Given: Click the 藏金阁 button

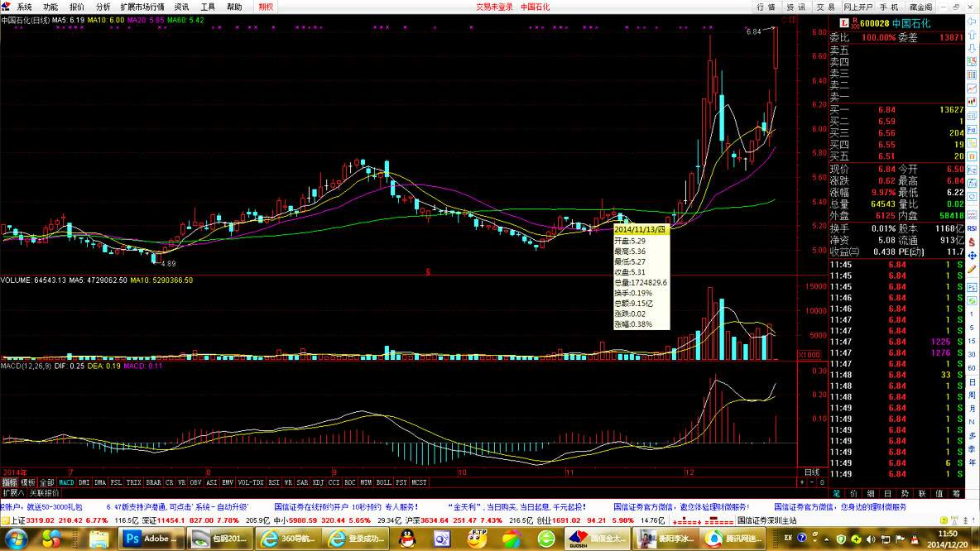Looking at the screenshot, I should 920,7.
